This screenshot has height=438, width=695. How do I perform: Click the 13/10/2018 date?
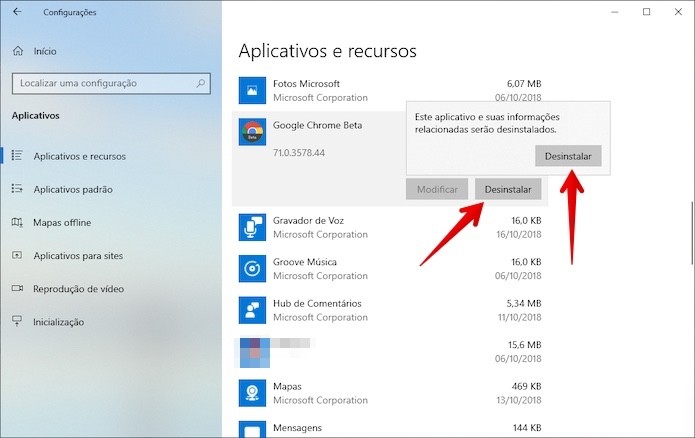[519, 400]
